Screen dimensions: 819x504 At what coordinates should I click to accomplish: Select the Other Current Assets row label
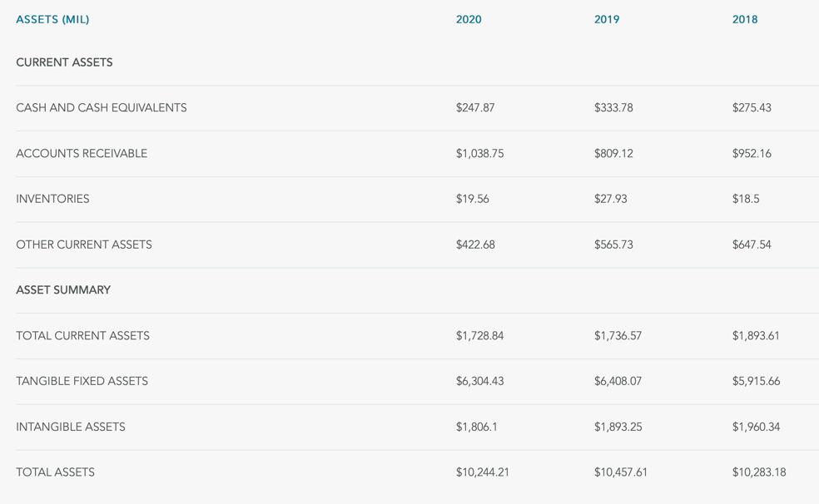(x=84, y=245)
